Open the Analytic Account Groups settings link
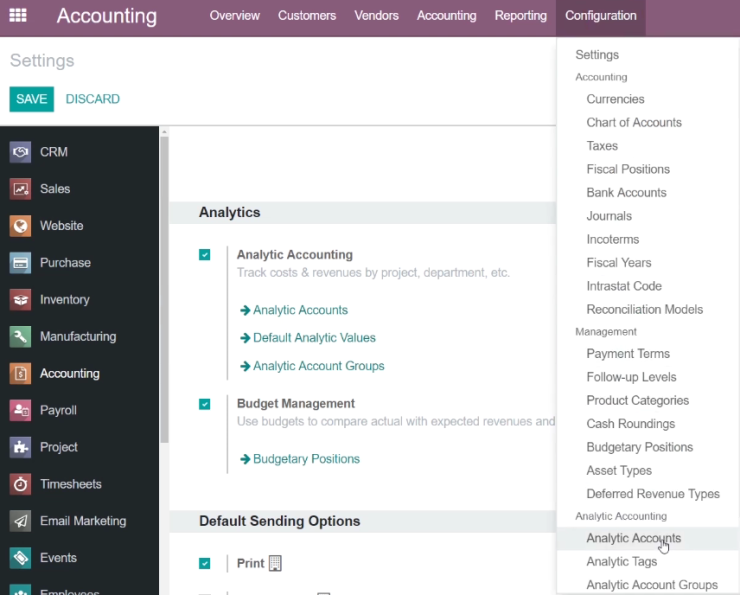740x595 pixels. coord(319,366)
